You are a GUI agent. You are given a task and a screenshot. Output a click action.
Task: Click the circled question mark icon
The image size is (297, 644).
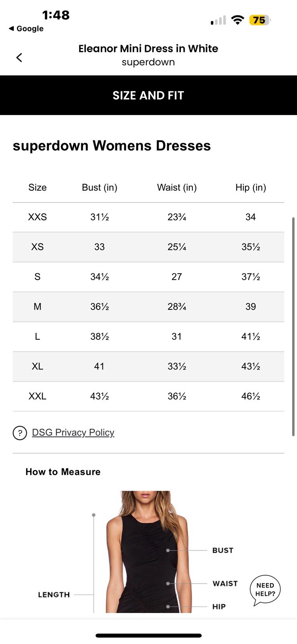pyautogui.click(x=20, y=433)
